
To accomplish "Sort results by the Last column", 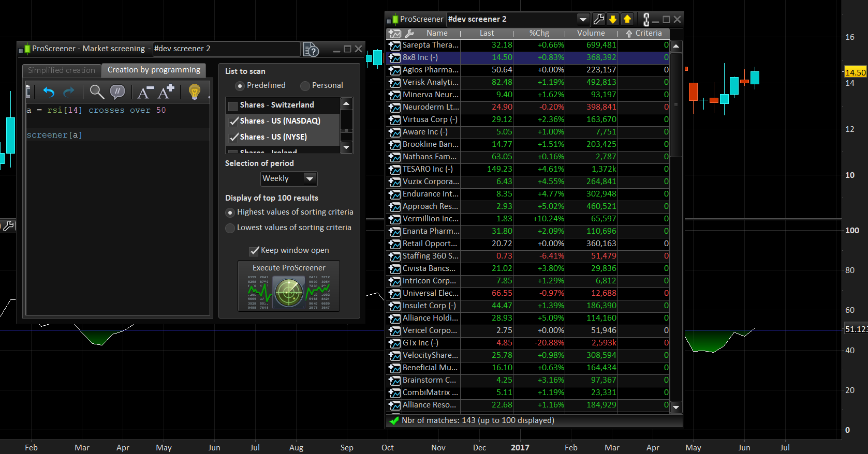I will (x=487, y=33).
